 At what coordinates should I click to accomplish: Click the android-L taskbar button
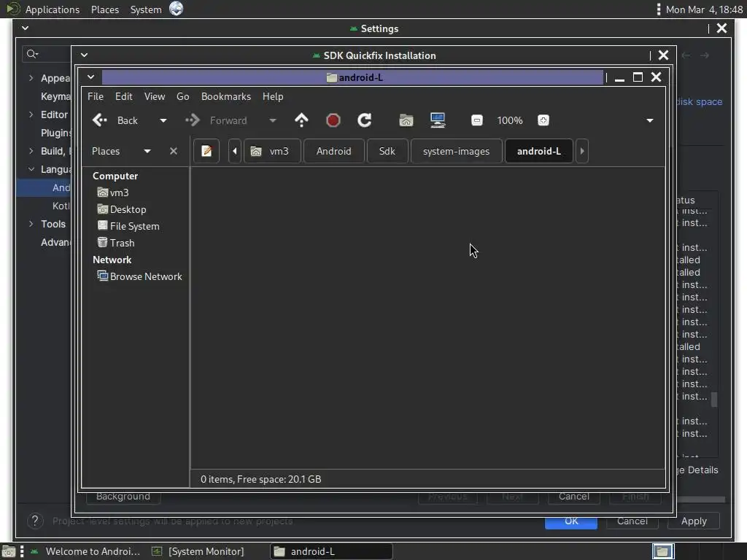coord(332,551)
